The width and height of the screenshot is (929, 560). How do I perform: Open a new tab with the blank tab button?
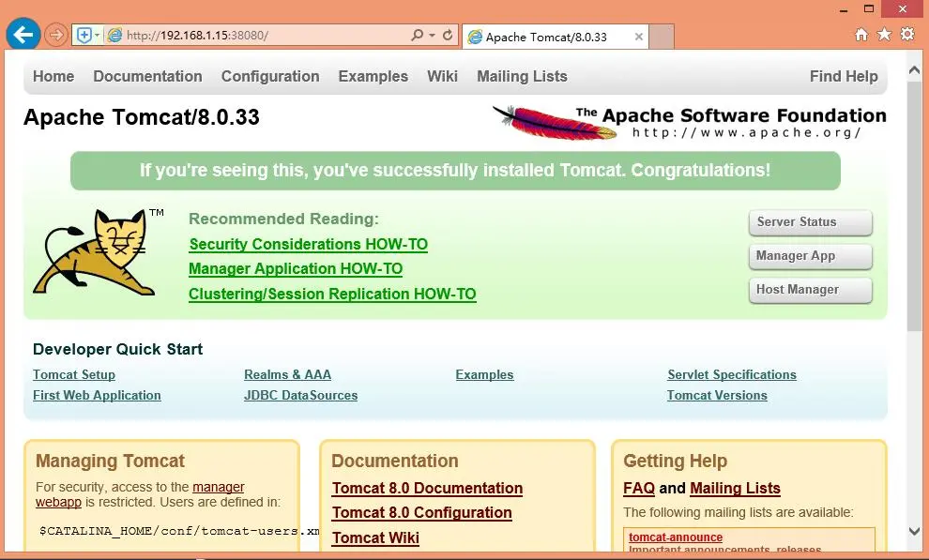[662, 37]
